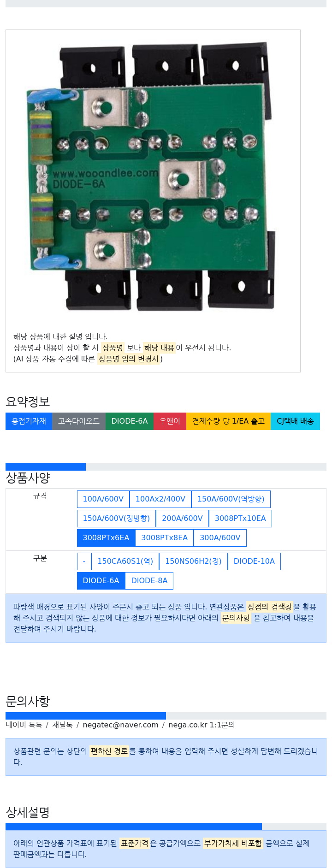332x868 pixels.
Task: Choose the 100Ax2/400V specification option
Action: click(160, 499)
